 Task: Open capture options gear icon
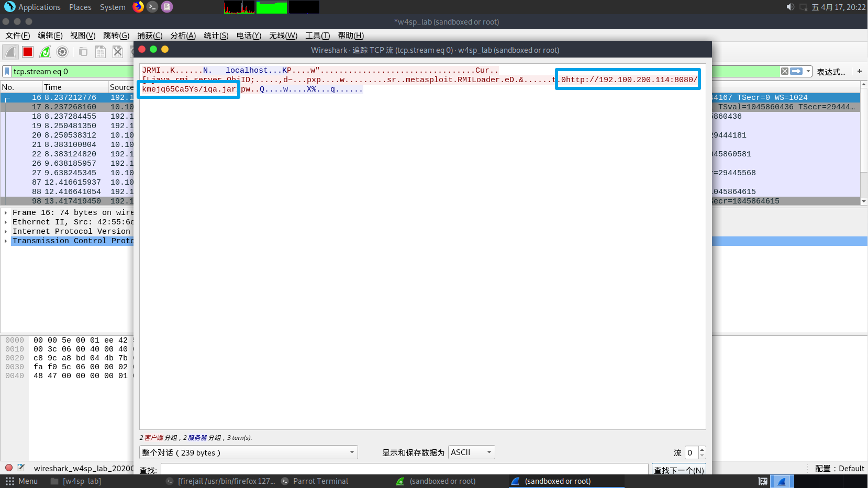(x=62, y=52)
